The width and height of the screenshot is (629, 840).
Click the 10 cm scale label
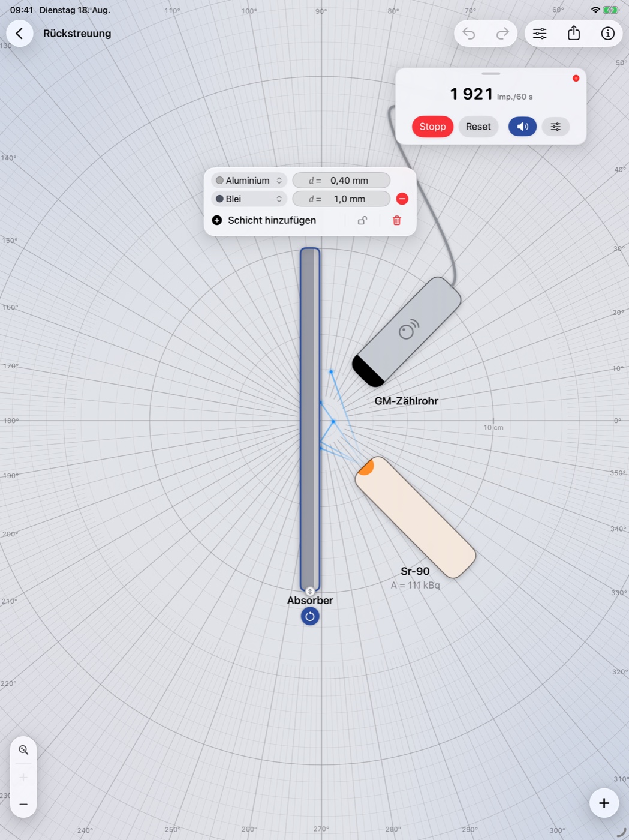[493, 428]
